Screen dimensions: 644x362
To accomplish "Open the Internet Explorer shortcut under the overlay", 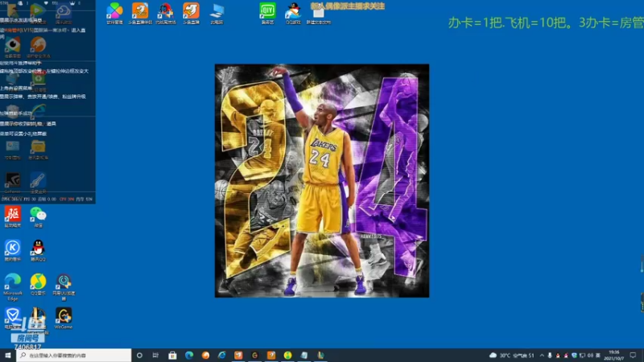I will (x=38, y=111).
